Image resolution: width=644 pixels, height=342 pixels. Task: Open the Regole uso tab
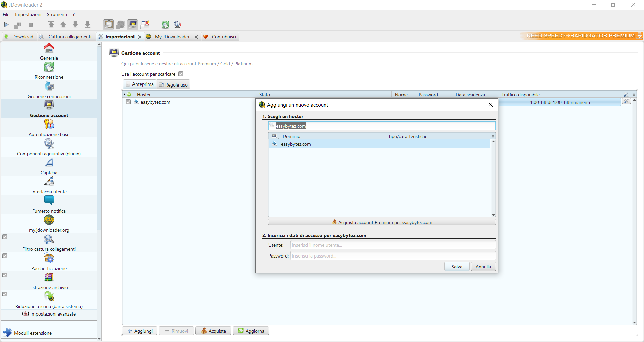pyautogui.click(x=173, y=85)
